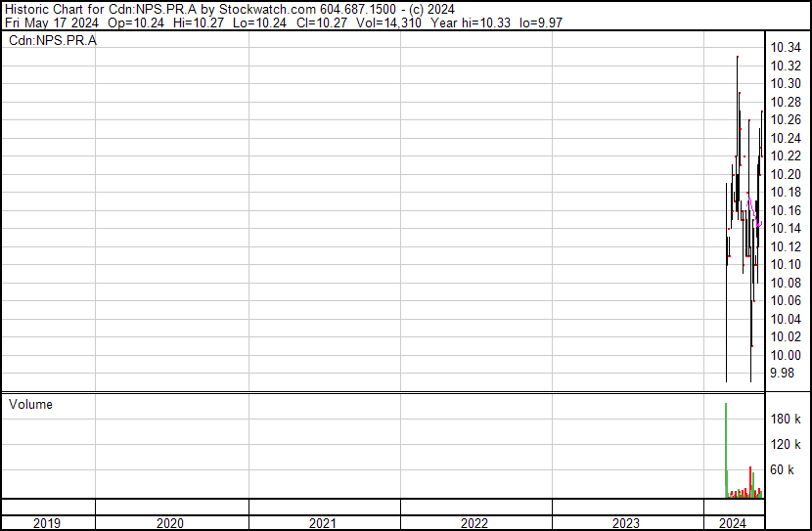The width and height of the screenshot is (812, 531).
Task: Click the Fri May 17 2024 quote line
Action: point(284,22)
